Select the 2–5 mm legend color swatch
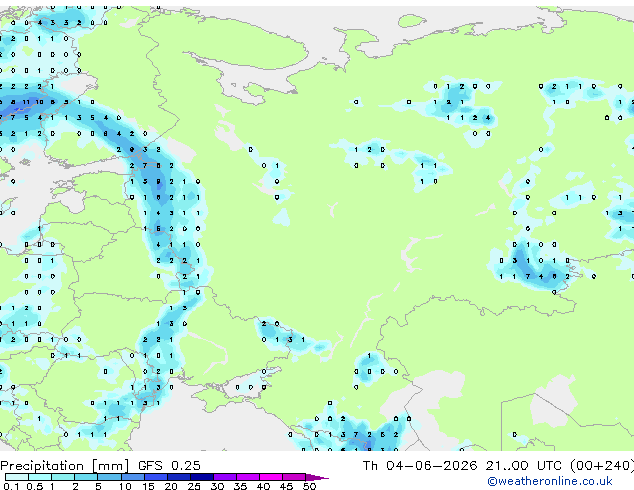 point(86,477)
